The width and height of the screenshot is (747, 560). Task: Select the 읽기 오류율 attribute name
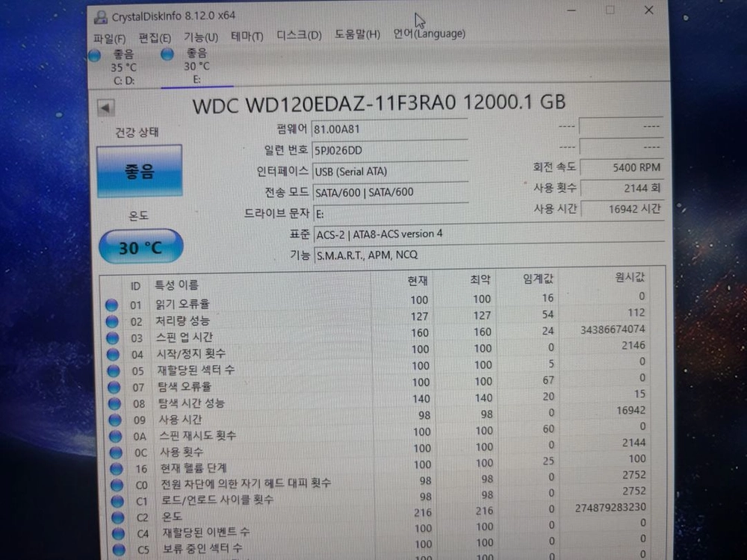182,304
